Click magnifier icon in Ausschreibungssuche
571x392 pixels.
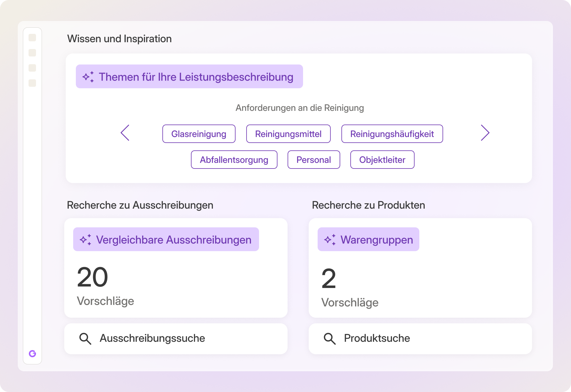(85, 339)
